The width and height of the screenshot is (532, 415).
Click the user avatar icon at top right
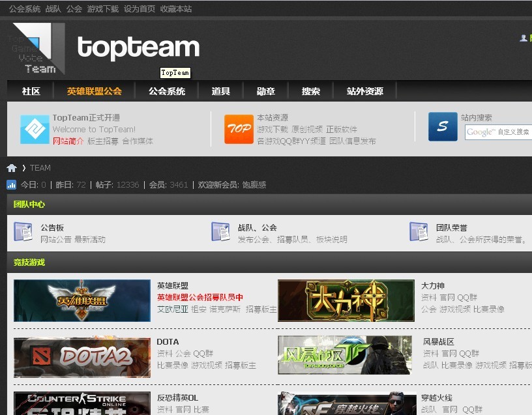click(523, 38)
